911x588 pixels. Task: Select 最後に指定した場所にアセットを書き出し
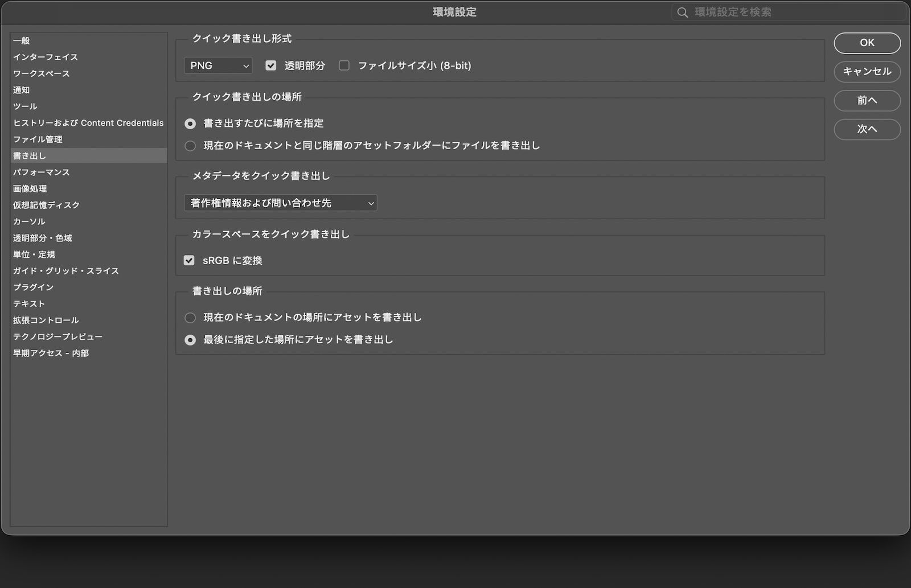(190, 340)
